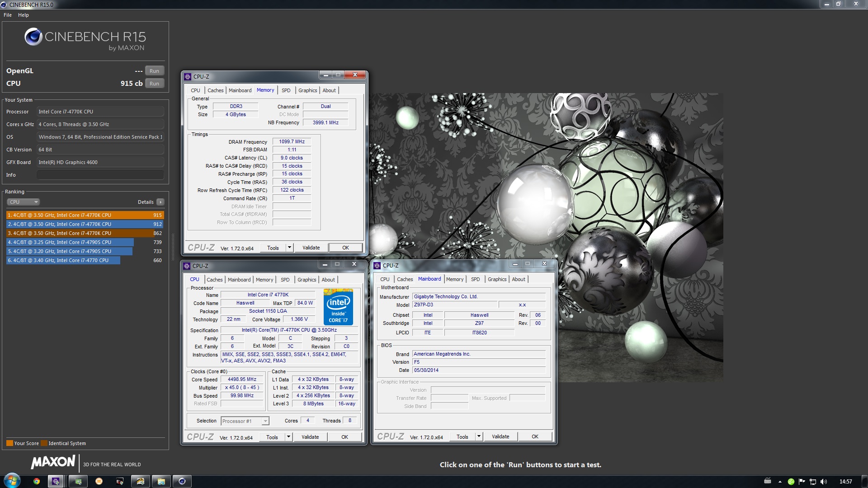Select ranking row 2 scoring 912
The image size is (868, 488).
coord(85,224)
